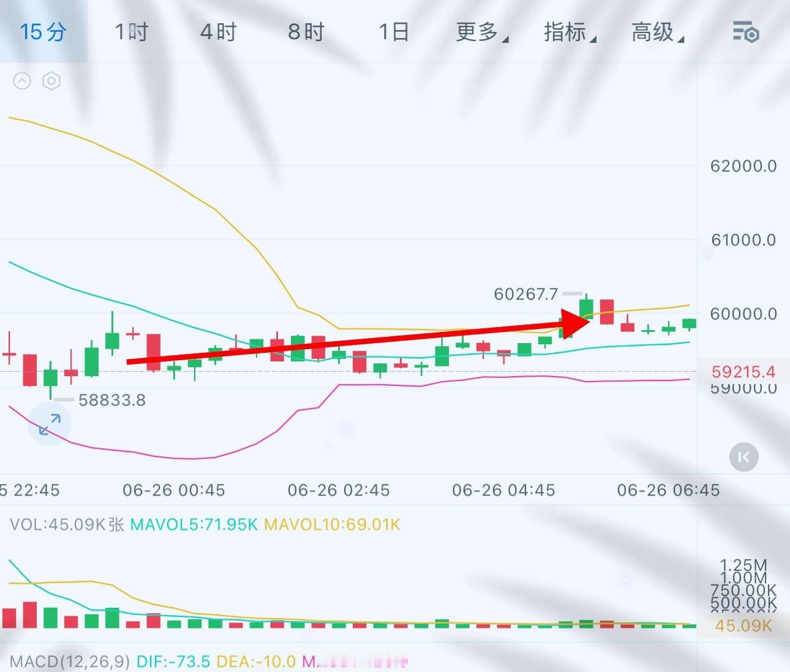This screenshot has width=790, height=672.
Task: Click the DEA:-10.0 value
Action: tap(256, 662)
